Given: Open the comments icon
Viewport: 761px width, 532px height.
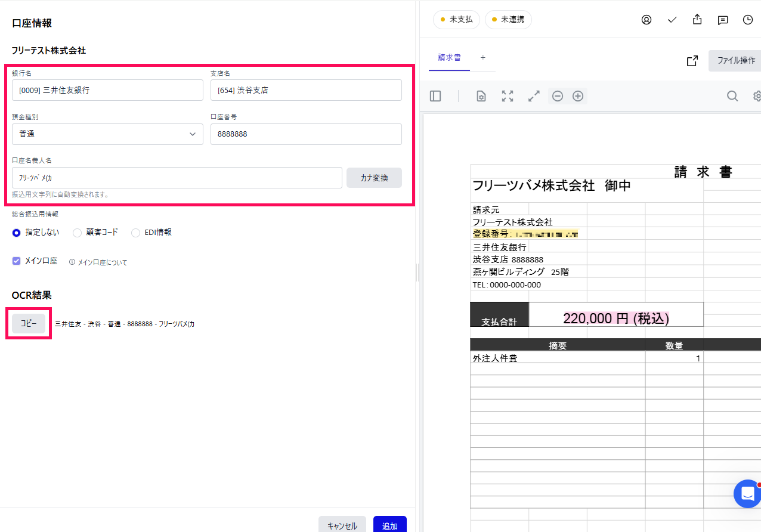Looking at the screenshot, I should pos(723,20).
